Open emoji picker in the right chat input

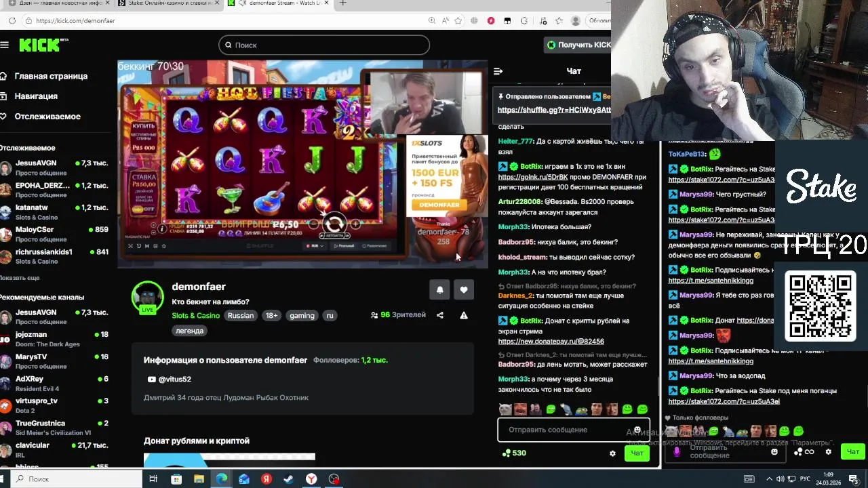click(x=774, y=451)
